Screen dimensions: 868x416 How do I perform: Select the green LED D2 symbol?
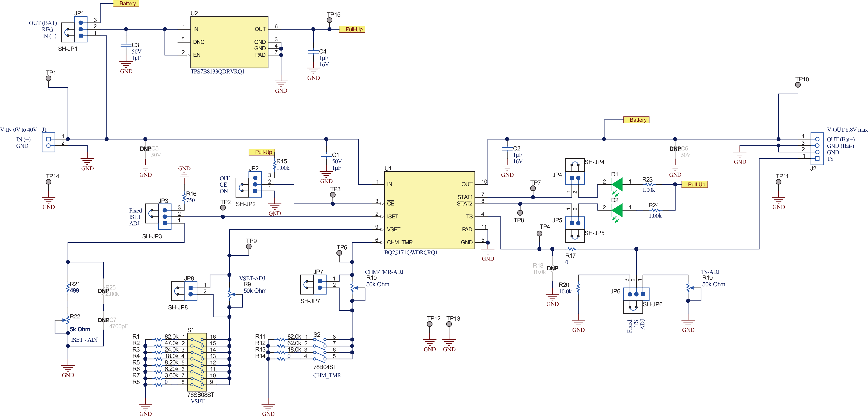tap(617, 211)
